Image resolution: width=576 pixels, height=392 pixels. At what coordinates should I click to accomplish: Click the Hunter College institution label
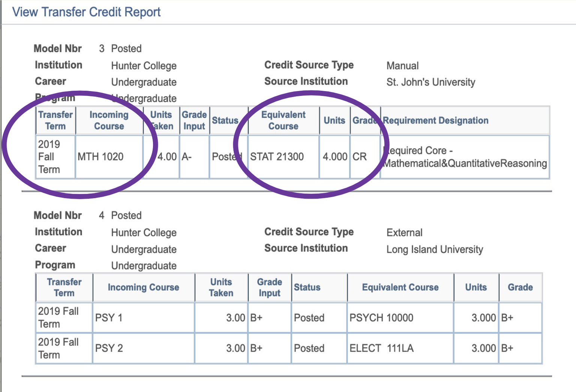[144, 66]
